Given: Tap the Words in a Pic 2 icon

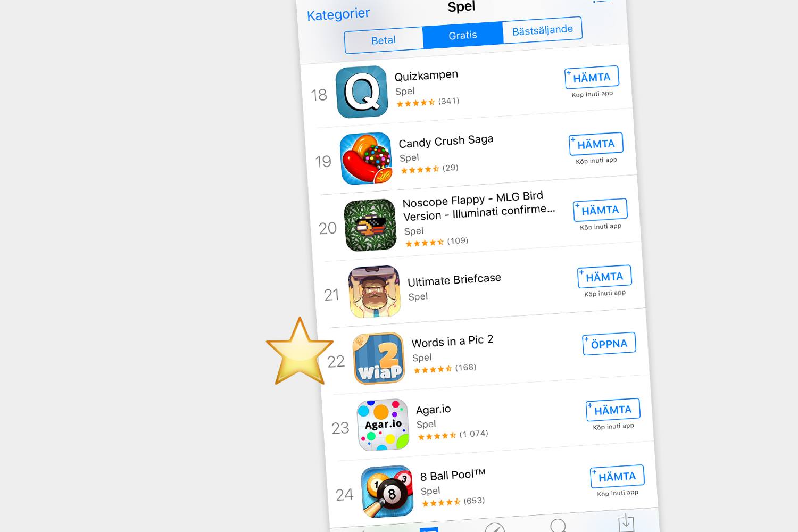Looking at the screenshot, I should (379, 358).
